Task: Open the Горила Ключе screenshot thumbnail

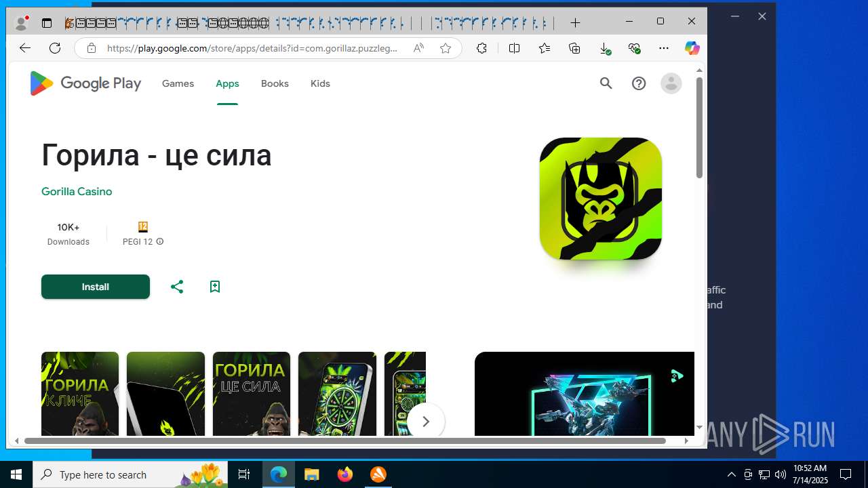Action: (x=80, y=394)
